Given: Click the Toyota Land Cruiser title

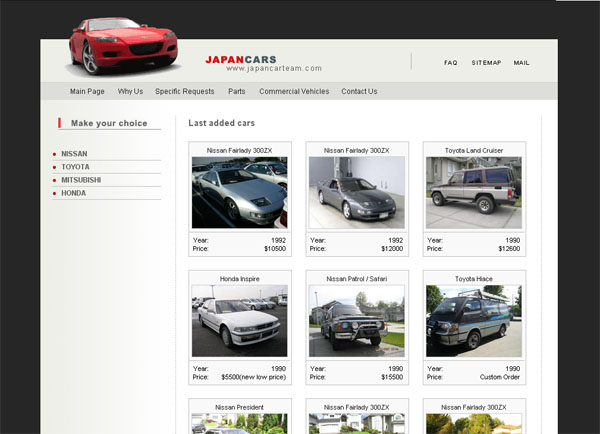Looking at the screenshot, I should tap(474, 150).
